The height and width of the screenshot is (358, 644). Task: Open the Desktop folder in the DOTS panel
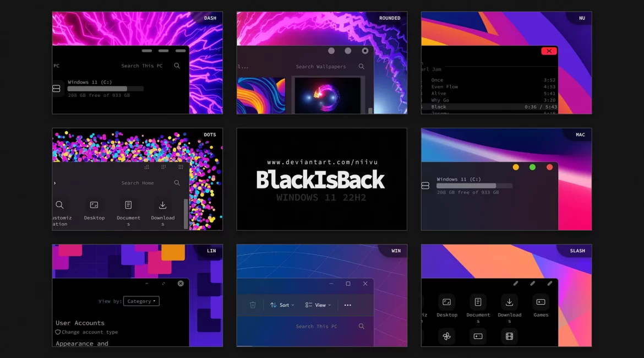tap(94, 205)
